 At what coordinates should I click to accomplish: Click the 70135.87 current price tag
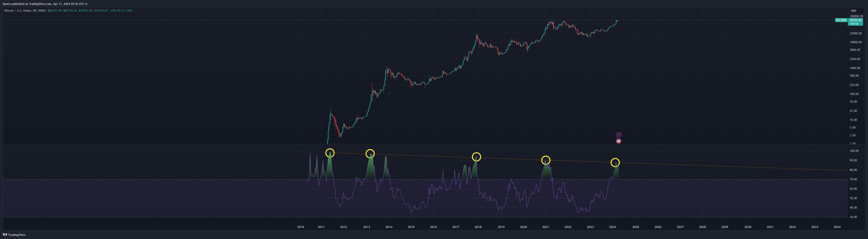pyautogui.click(x=855, y=20)
